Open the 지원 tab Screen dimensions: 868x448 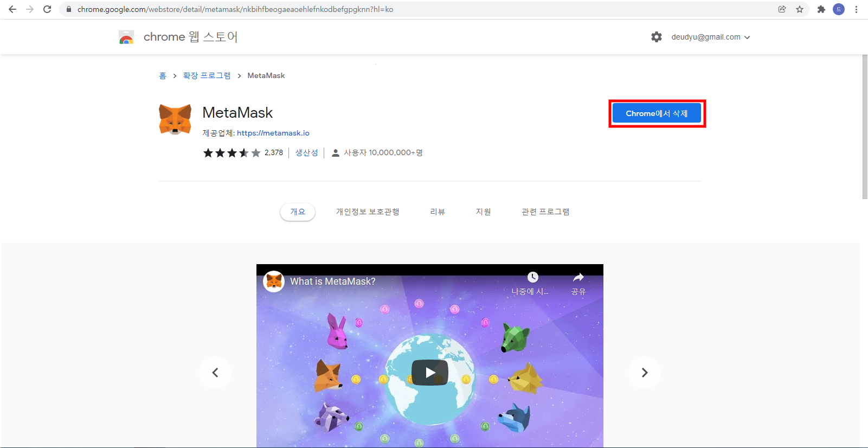pyautogui.click(x=483, y=212)
